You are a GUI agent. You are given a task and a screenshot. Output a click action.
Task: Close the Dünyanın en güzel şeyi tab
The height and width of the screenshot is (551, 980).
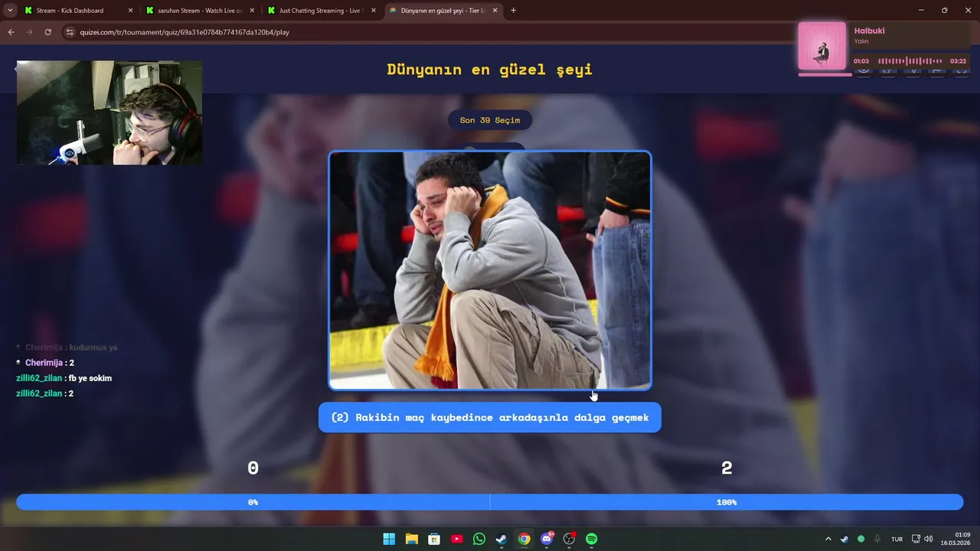click(x=495, y=11)
